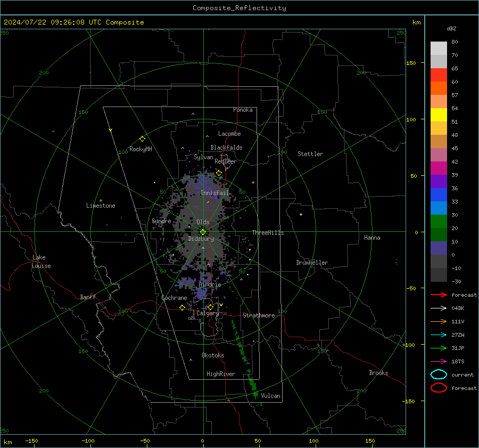479x448 pixels.
Task: Click the Blackfalds label
Action: point(226,148)
